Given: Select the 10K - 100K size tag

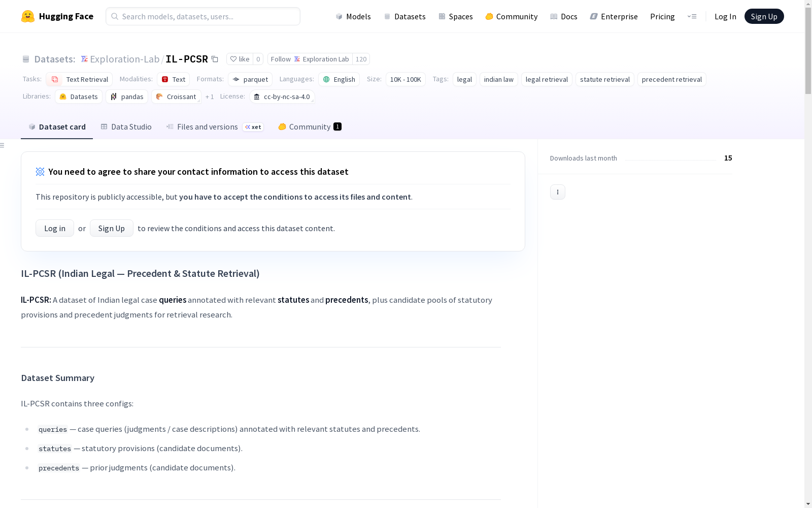Looking at the screenshot, I should point(405,79).
